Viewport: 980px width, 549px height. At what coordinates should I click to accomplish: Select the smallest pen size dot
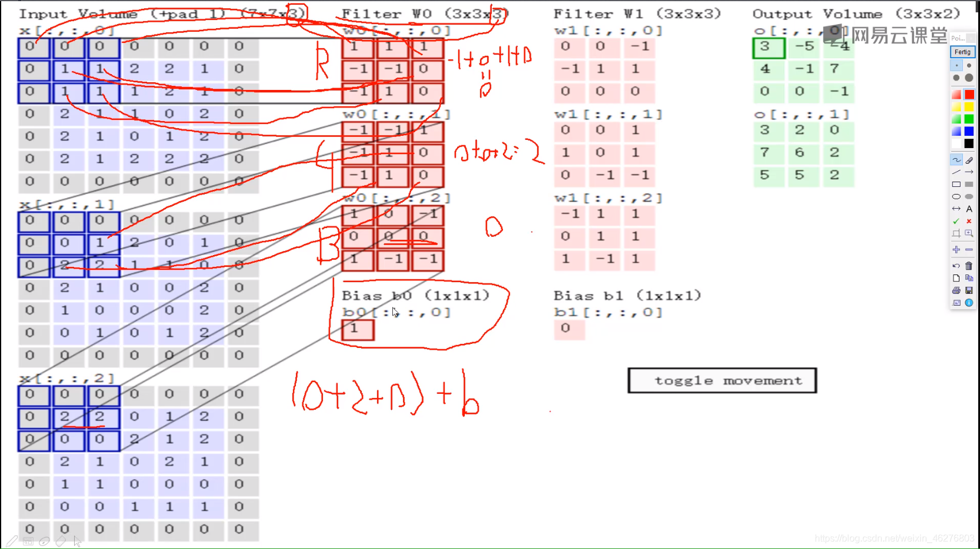click(956, 65)
